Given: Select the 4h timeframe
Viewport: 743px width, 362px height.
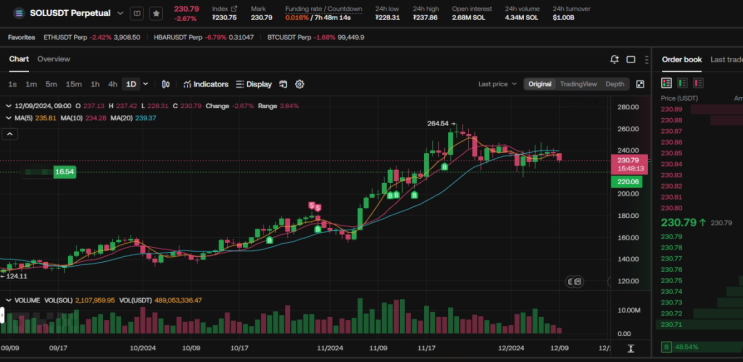Looking at the screenshot, I should point(112,84).
